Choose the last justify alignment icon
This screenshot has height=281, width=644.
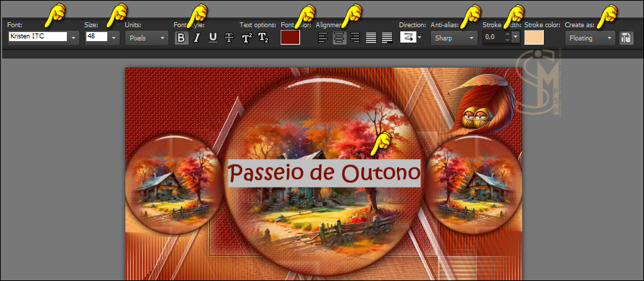pyautogui.click(x=387, y=38)
